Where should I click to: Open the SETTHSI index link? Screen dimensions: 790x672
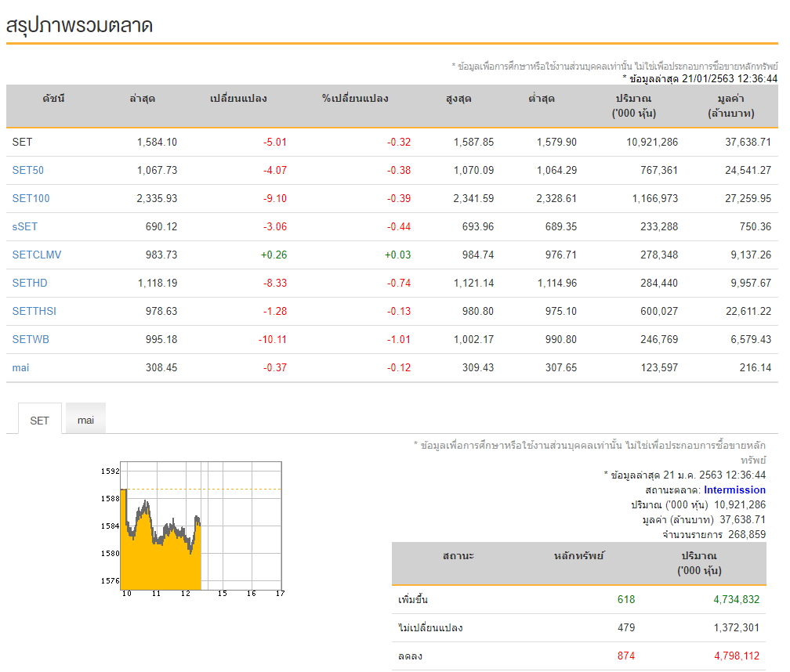(x=34, y=311)
